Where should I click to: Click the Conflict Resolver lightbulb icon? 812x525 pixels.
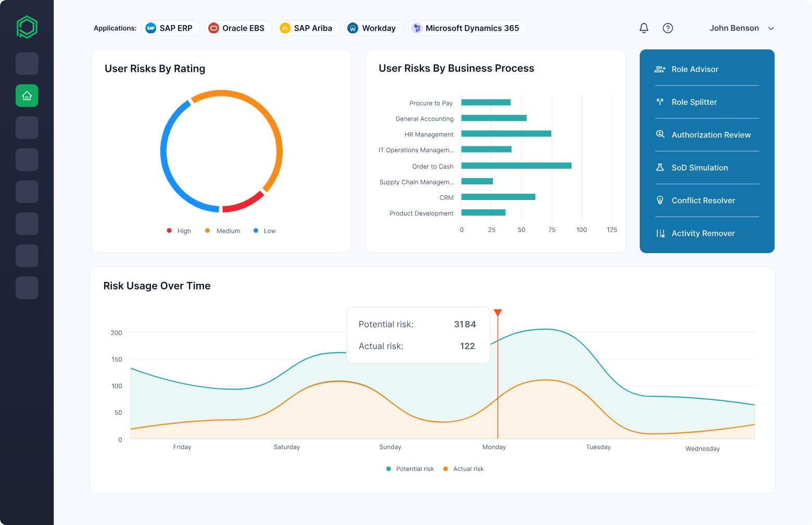click(x=660, y=201)
